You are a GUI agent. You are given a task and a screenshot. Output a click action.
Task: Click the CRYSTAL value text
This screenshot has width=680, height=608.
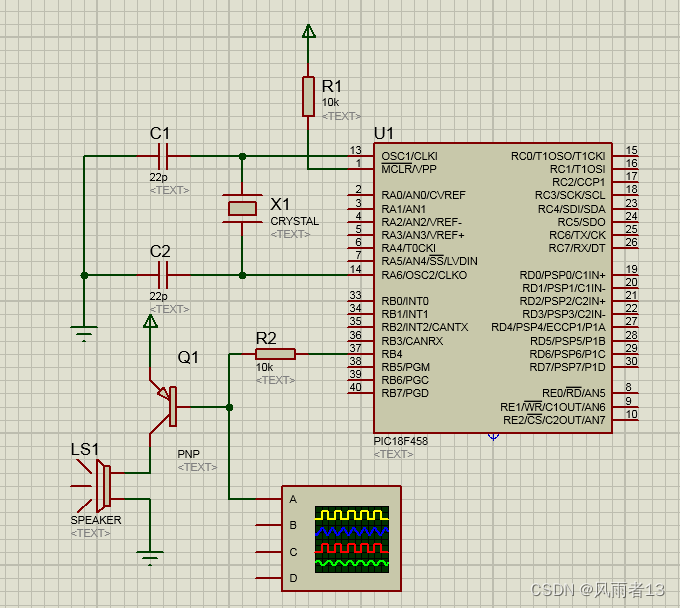click(x=294, y=221)
